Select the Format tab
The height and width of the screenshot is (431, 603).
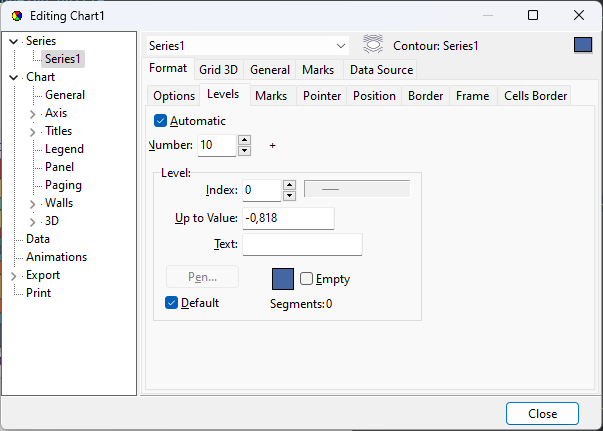[x=168, y=68]
